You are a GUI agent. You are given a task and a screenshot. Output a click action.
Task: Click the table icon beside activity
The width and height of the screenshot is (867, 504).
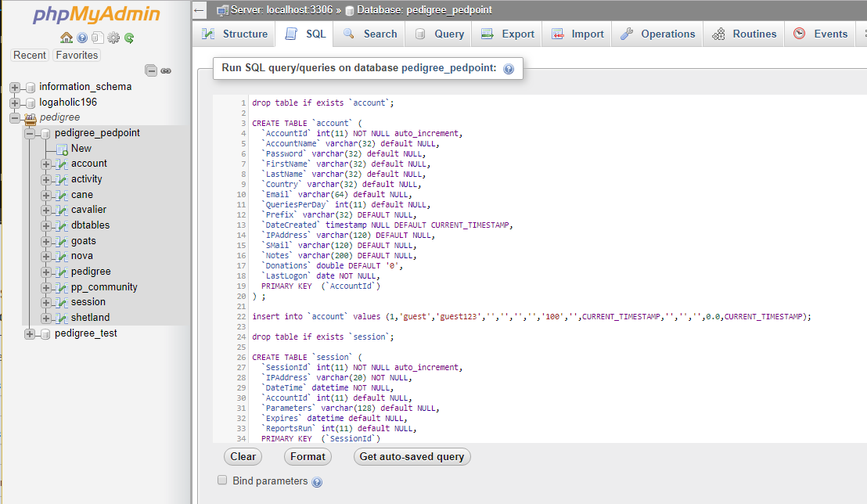[61, 180]
